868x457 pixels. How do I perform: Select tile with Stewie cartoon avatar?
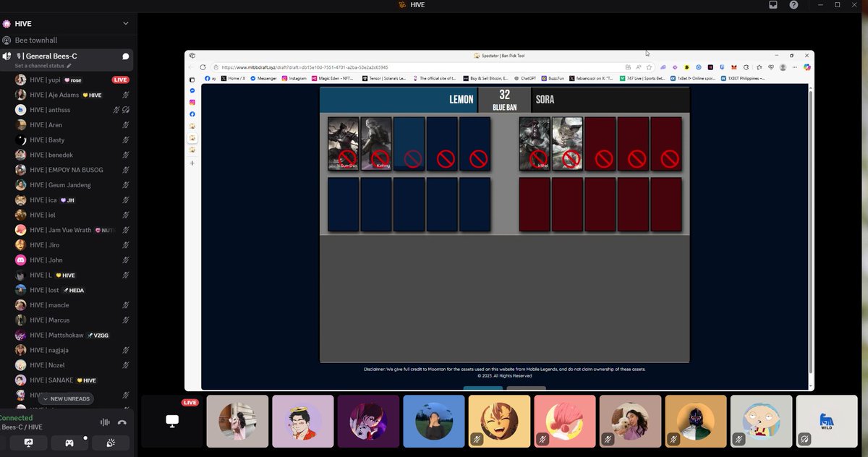[761, 421]
